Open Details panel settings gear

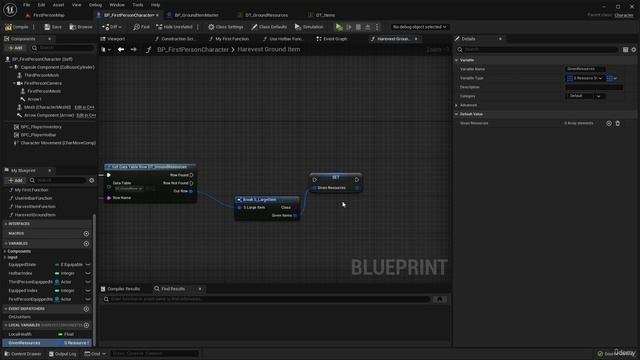click(x=633, y=50)
